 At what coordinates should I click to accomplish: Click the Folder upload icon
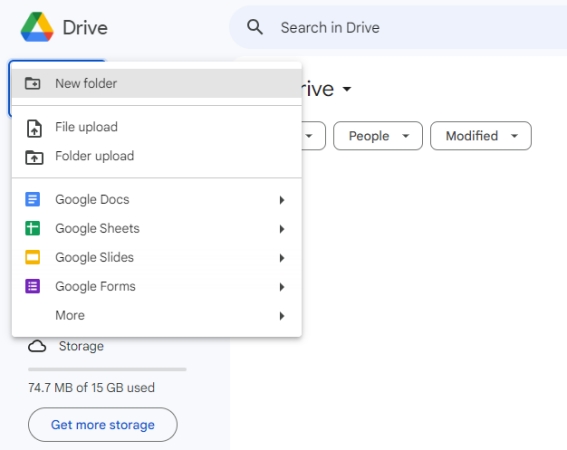(34, 157)
